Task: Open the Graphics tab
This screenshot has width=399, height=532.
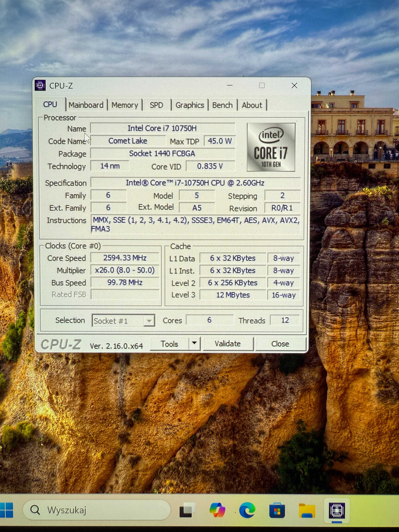Action: [x=190, y=105]
